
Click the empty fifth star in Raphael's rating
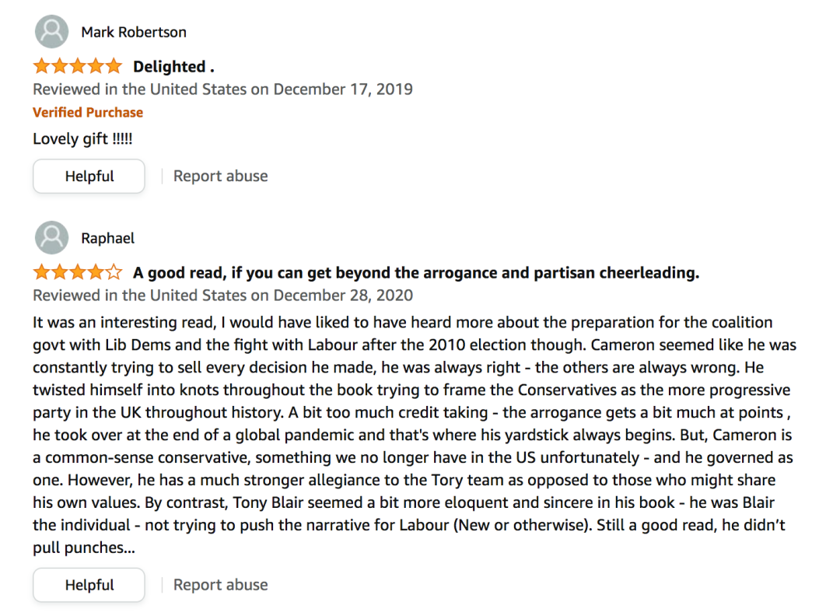(x=114, y=272)
